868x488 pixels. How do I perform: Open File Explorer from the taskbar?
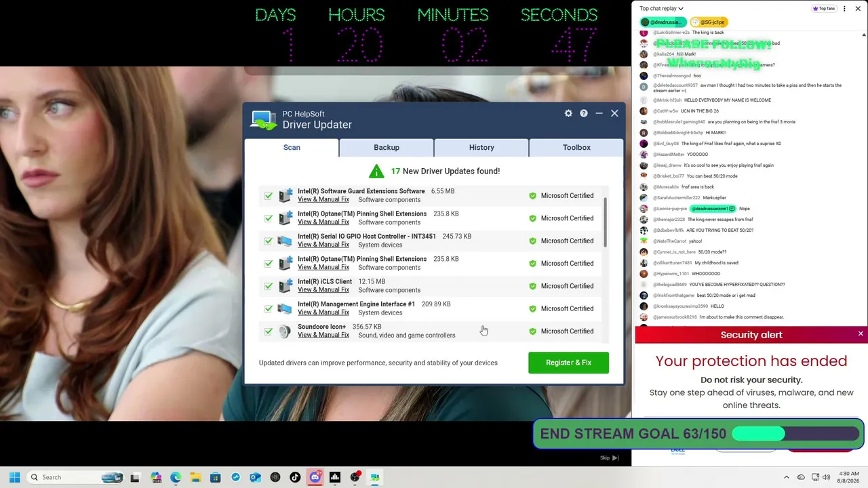pos(195,477)
